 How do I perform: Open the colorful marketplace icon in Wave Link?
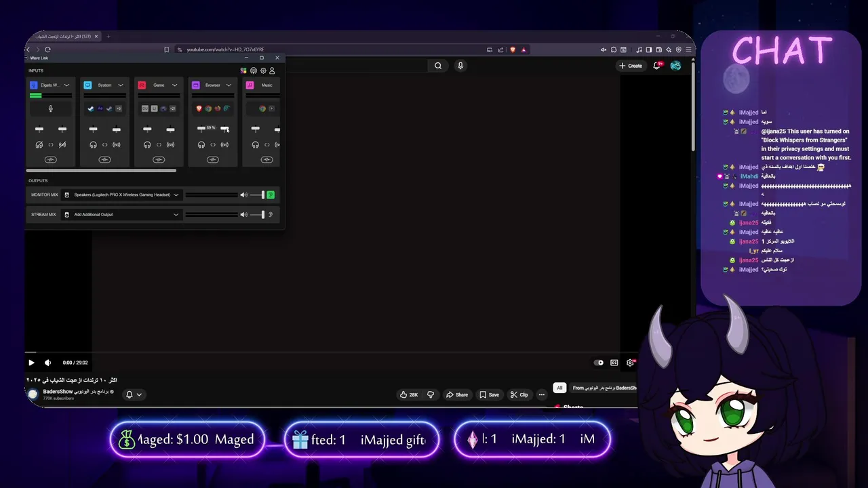pyautogui.click(x=244, y=70)
